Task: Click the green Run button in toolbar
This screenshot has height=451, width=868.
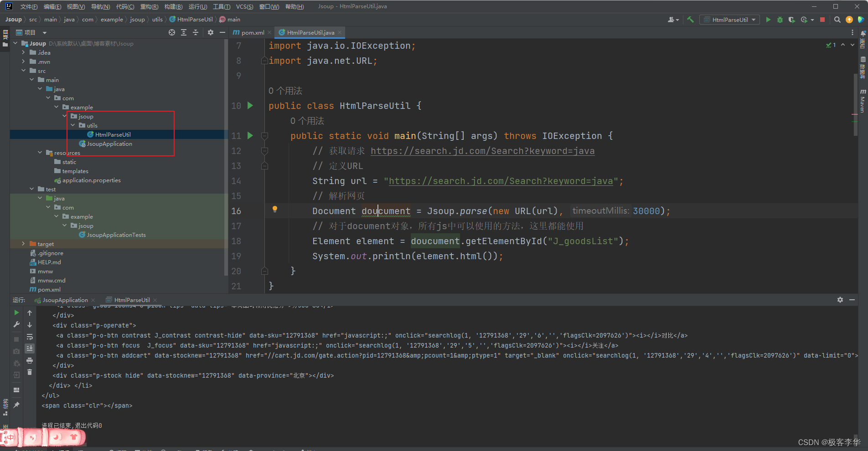Action: pos(768,20)
